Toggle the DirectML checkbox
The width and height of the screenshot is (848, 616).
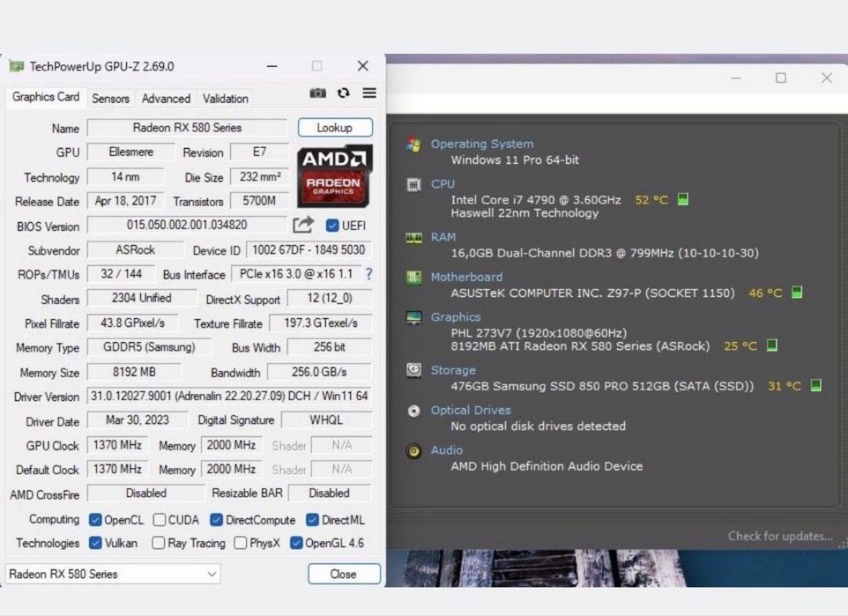pyautogui.click(x=312, y=520)
